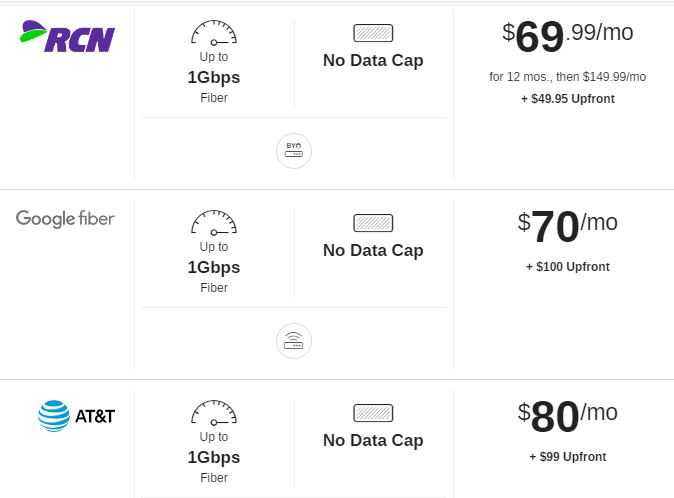Click RCN's speedometer speed icon
674x498 pixels.
click(x=214, y=33)
